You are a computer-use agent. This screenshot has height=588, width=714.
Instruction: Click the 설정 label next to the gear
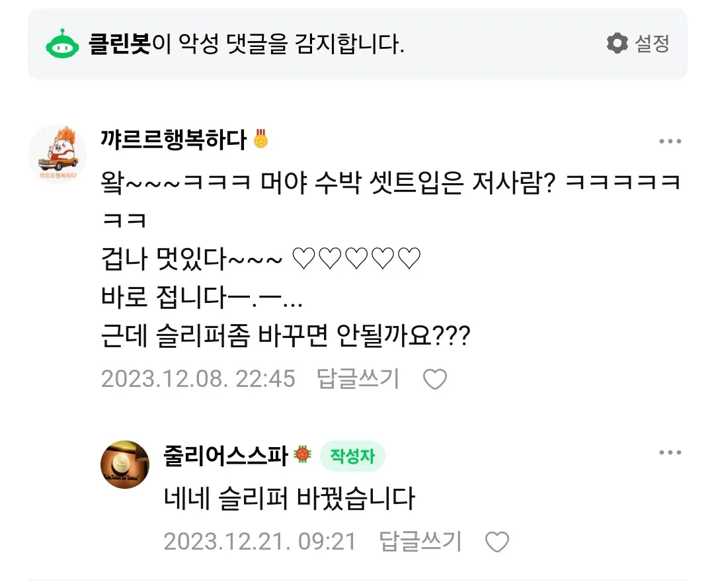pyautogui.click(x=652, y=43)
